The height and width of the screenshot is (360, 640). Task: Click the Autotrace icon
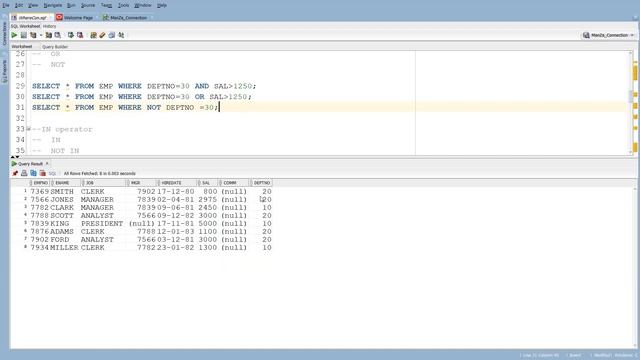pos(49,36)
